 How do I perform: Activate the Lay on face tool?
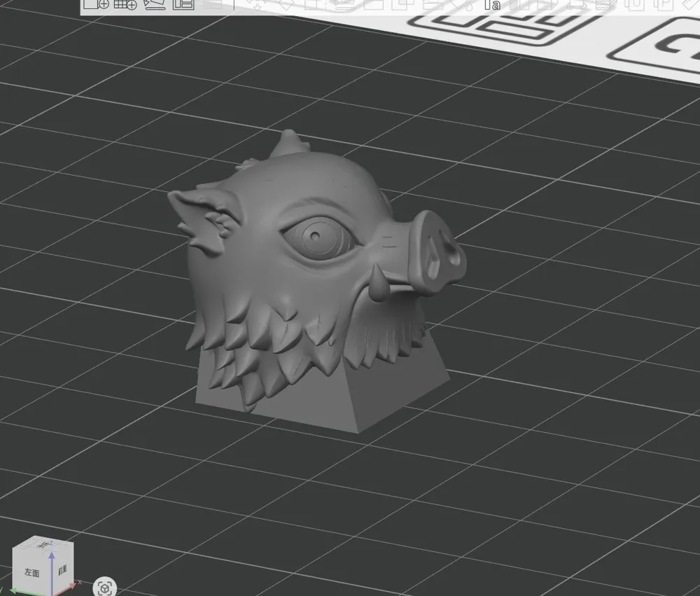coord(342,4)
